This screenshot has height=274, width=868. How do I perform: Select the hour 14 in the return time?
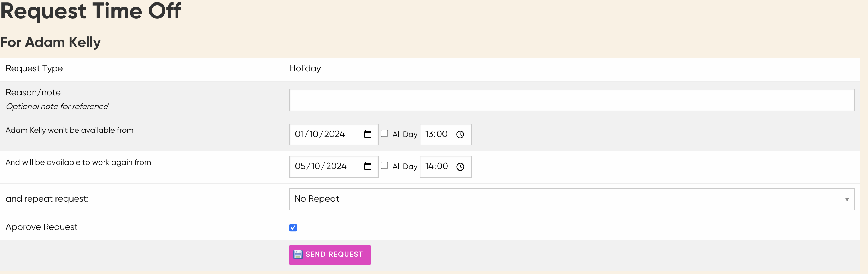(429, 166)
